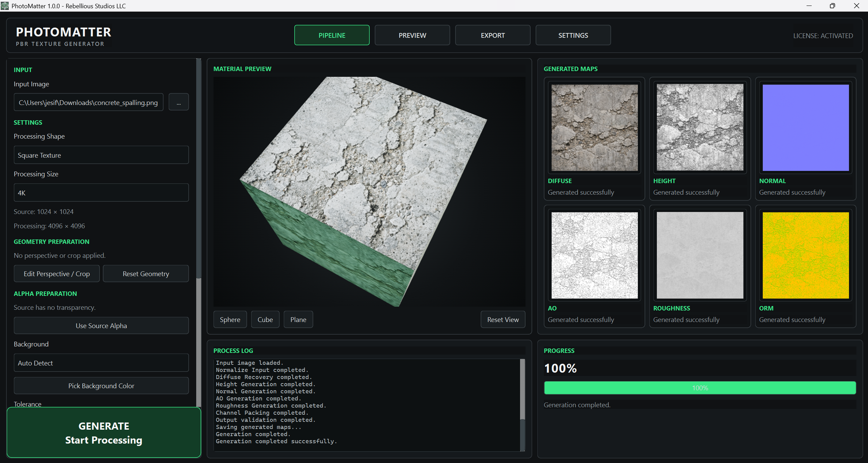Switch to the Preview tab
The width and height of the screenshot is (868, 463).
(412, 35)
